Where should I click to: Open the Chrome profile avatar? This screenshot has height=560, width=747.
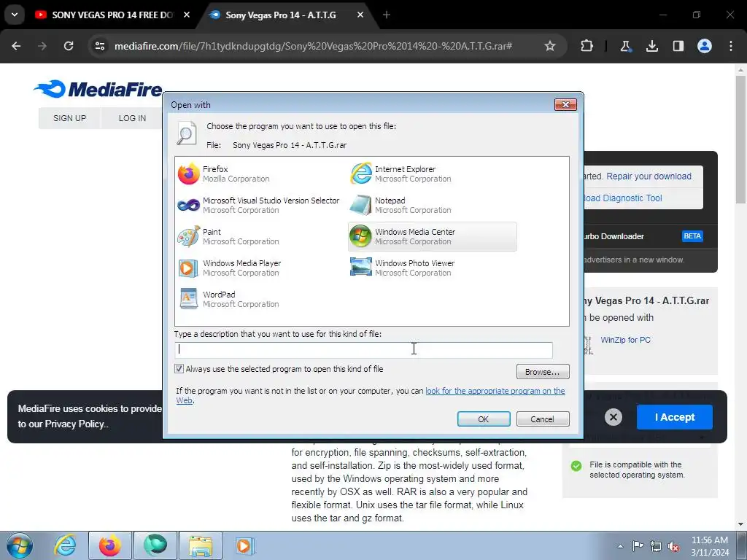coord(704,46)
